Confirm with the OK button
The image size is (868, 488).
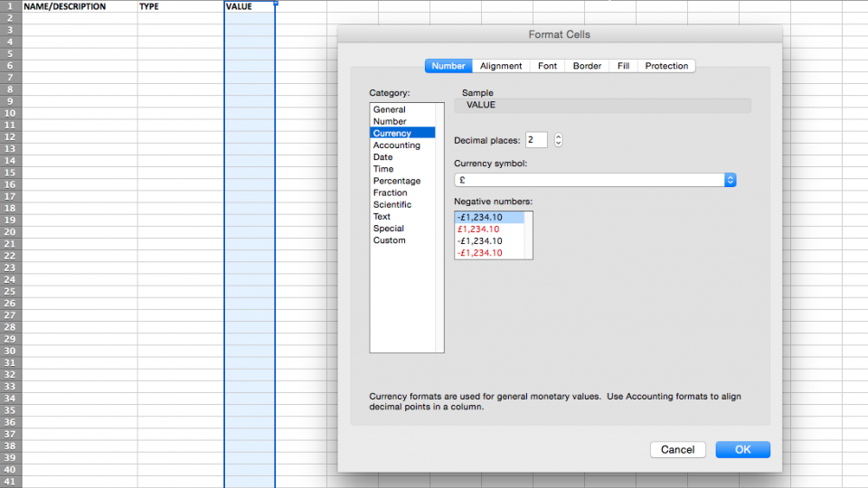(743, 449)
